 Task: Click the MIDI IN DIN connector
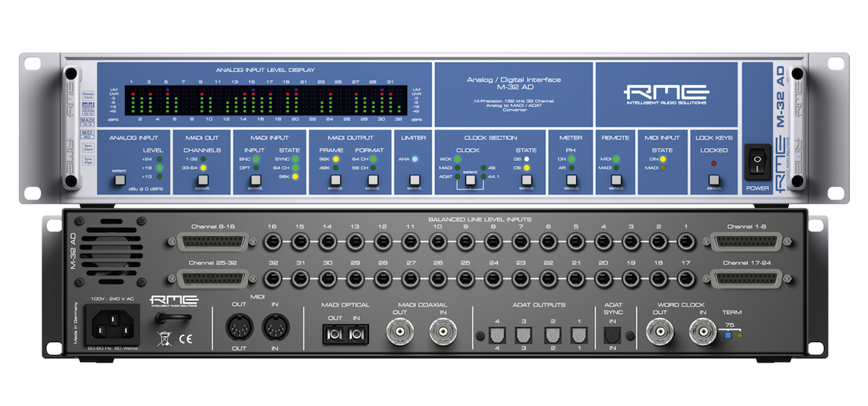pos(275,327)
